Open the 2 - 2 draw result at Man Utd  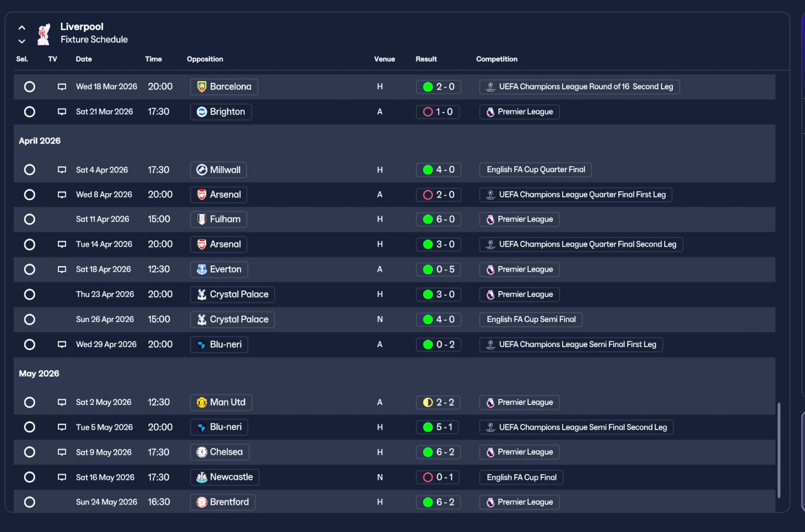pos(438,402)
